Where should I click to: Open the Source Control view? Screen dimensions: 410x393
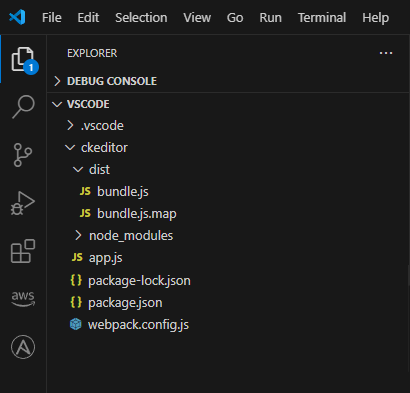[x=23, y=155]
